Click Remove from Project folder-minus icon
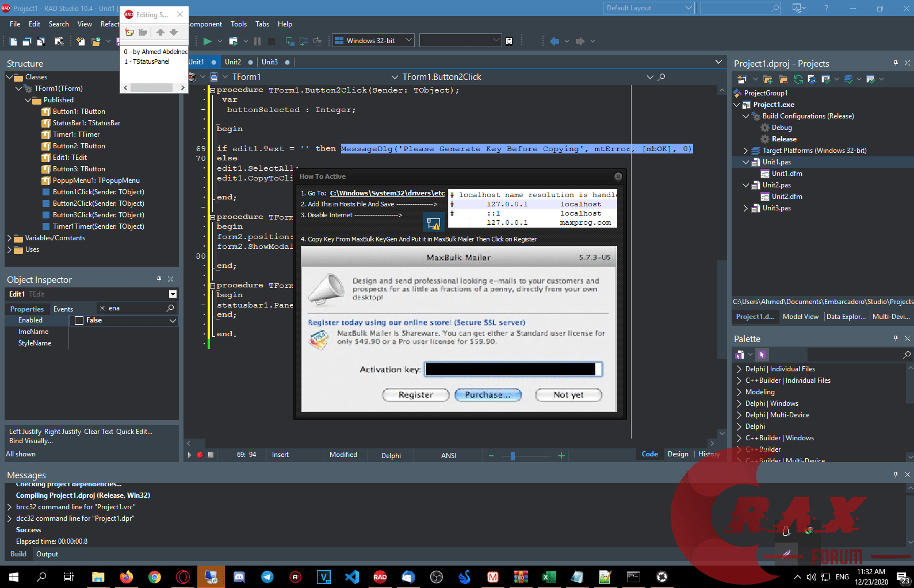Image resolution: width=914 pixels, height=588 pixels. point(783,79)
